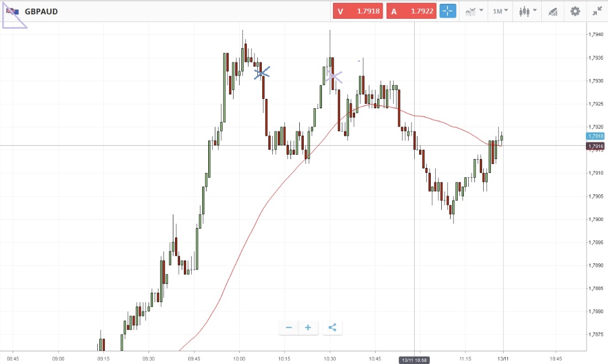Open the drawing tools icon

click(553, 11)
